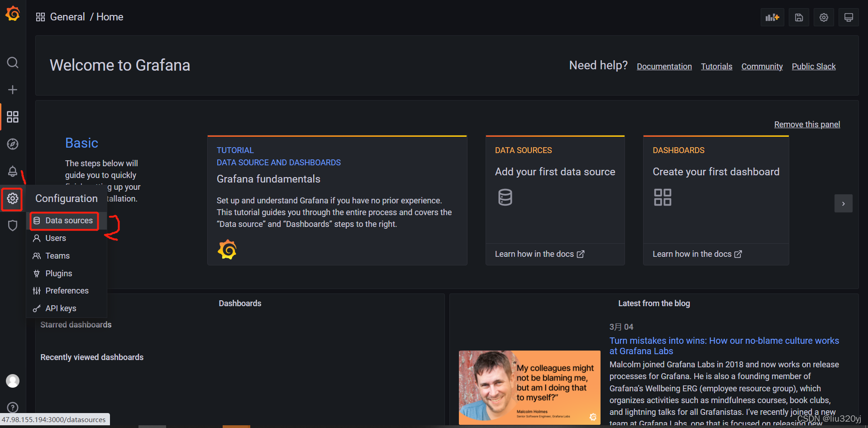Click Create your first dashboard card
This screenshot has height=428, width=868.
[x=716, y=200]
